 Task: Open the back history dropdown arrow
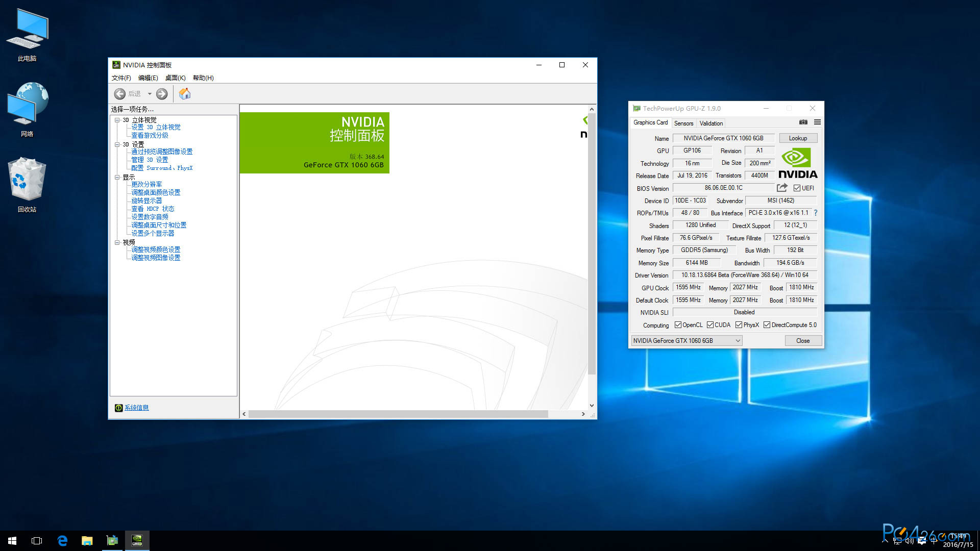coord(150,94)
